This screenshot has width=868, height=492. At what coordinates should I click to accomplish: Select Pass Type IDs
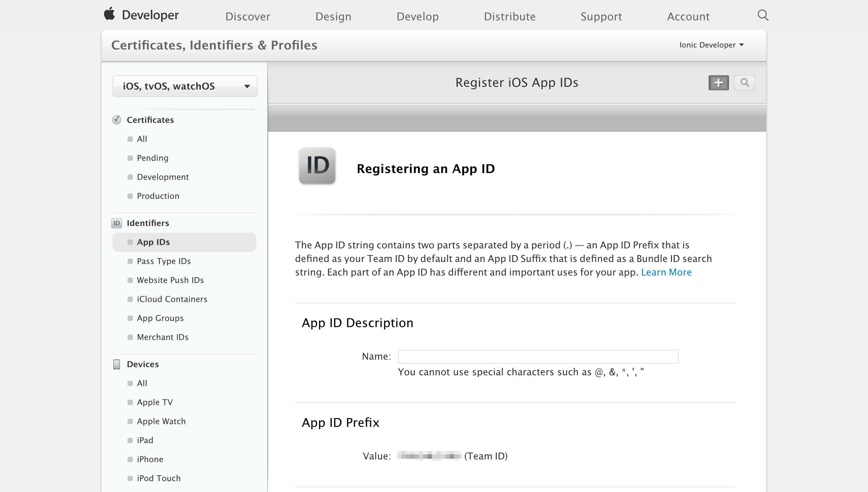tap(164, 261)
